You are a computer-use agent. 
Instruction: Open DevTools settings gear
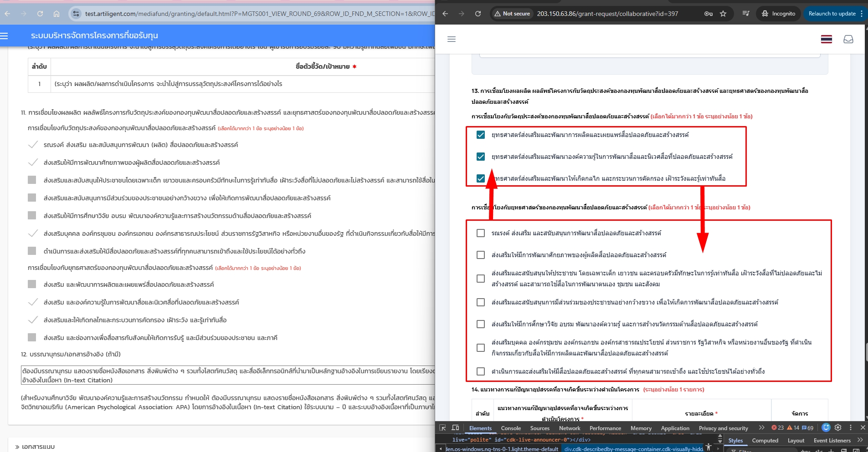coord(838,428)
